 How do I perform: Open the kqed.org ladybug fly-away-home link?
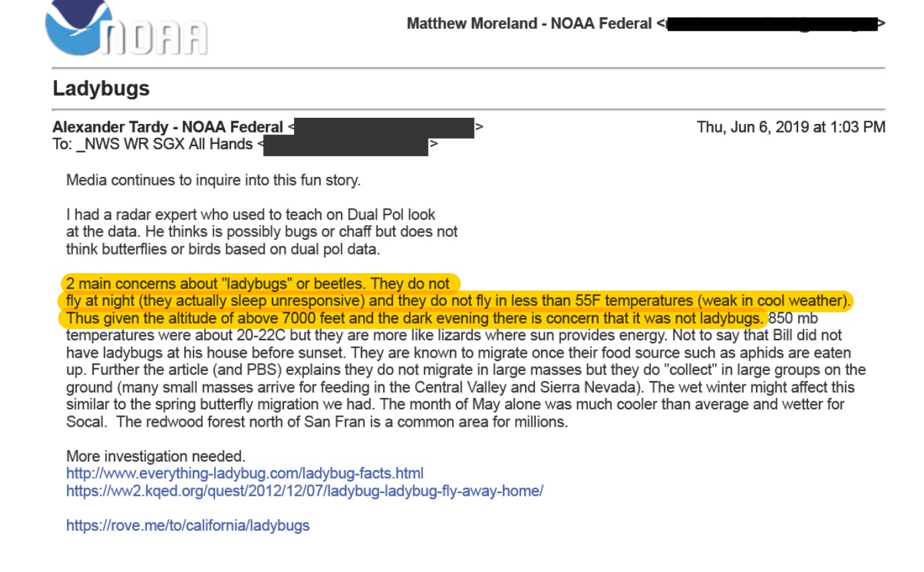click(304, 491)
